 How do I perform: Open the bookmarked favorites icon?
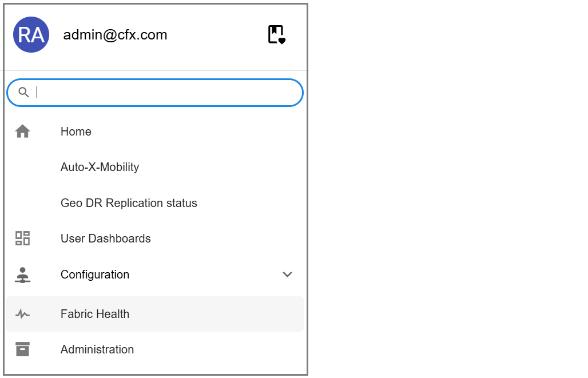pos(276,35)
